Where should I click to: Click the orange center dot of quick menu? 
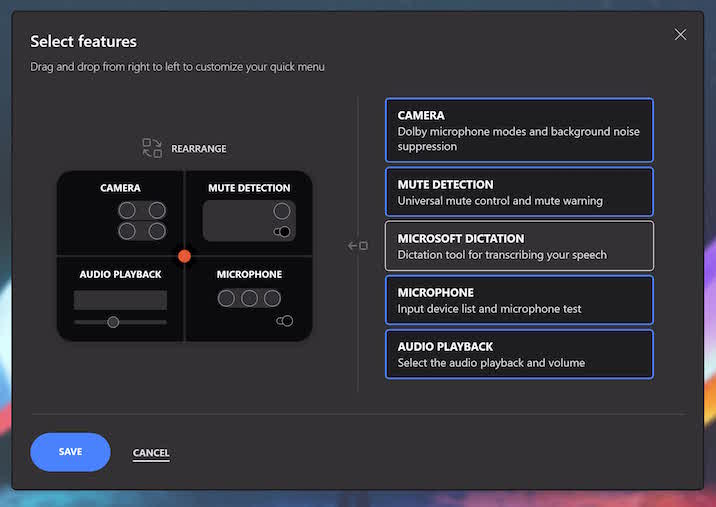[184, 256]
